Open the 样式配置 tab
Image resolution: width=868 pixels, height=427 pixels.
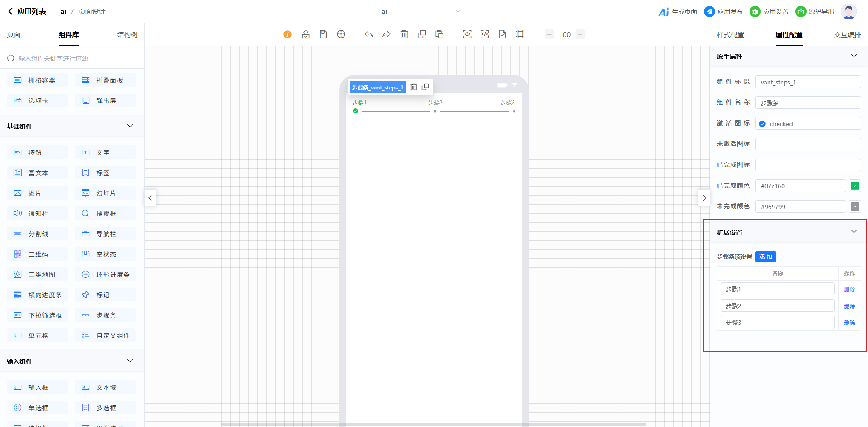[x=730, y=35]
